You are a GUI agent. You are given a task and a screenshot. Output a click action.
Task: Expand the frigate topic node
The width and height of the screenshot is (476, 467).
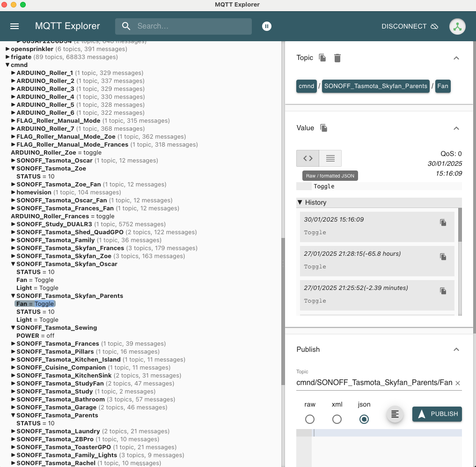7,57
